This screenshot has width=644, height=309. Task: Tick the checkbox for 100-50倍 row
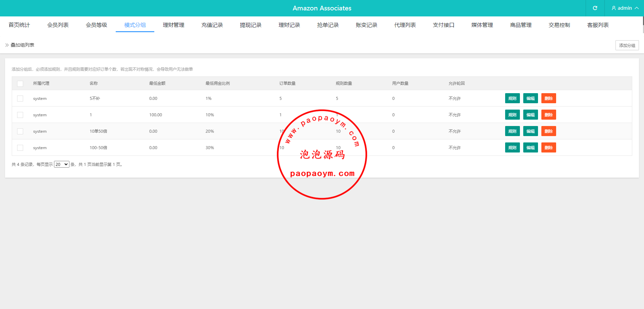[20, 148]
